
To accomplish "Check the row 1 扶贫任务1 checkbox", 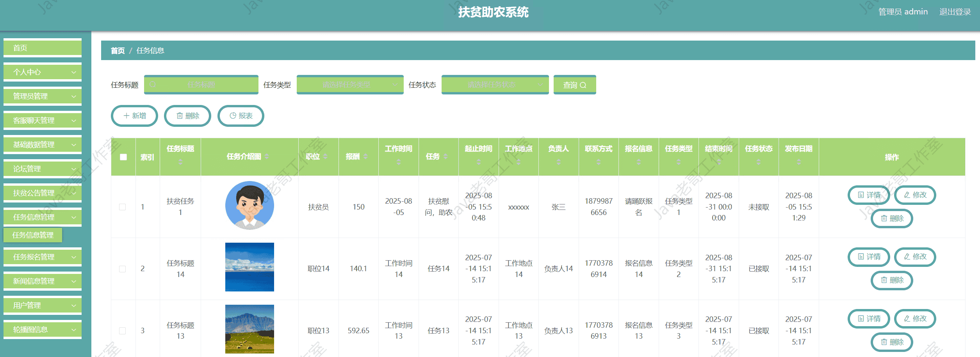I will tap(123, 207).
